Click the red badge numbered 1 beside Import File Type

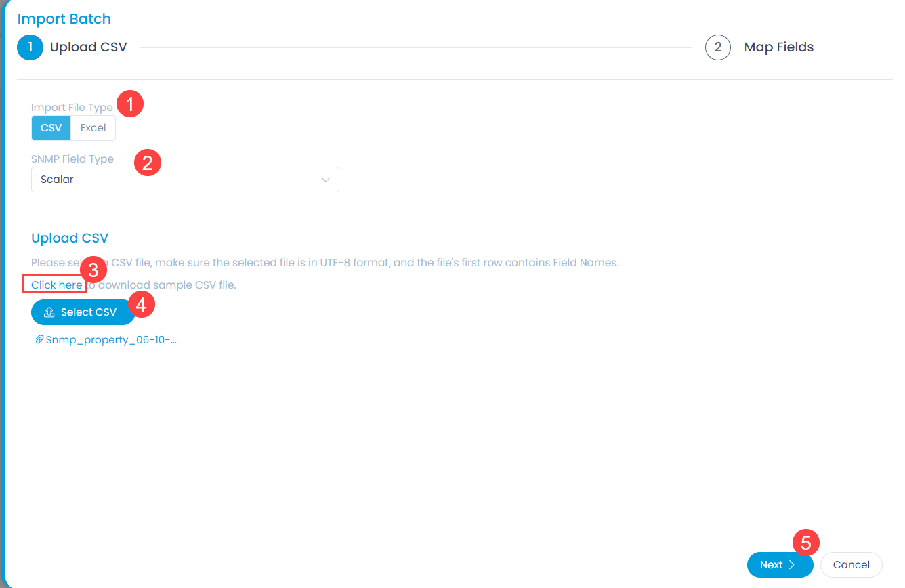(x=129, y=103)
